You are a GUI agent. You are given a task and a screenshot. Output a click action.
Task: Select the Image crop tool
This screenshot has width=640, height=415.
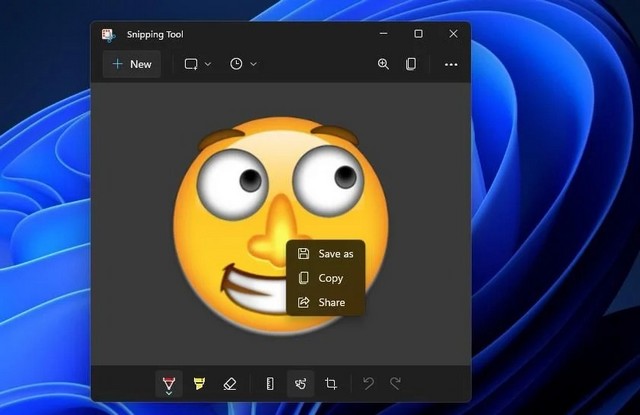[x=330, y=383]
